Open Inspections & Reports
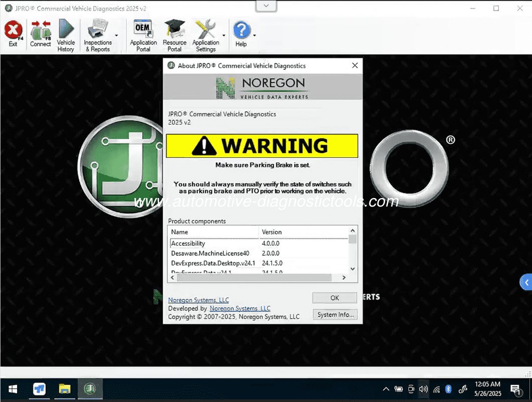This screenshot has height=402, width=532. [x=97, y=35]
